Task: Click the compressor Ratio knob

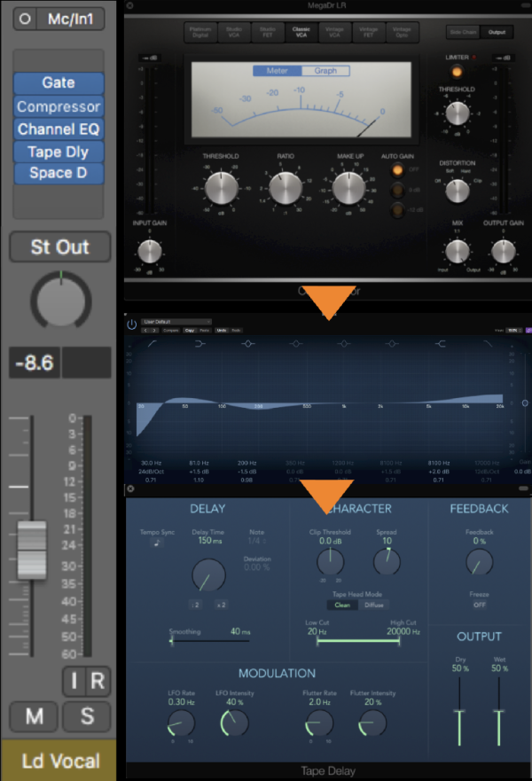Action: coord(286,188)
